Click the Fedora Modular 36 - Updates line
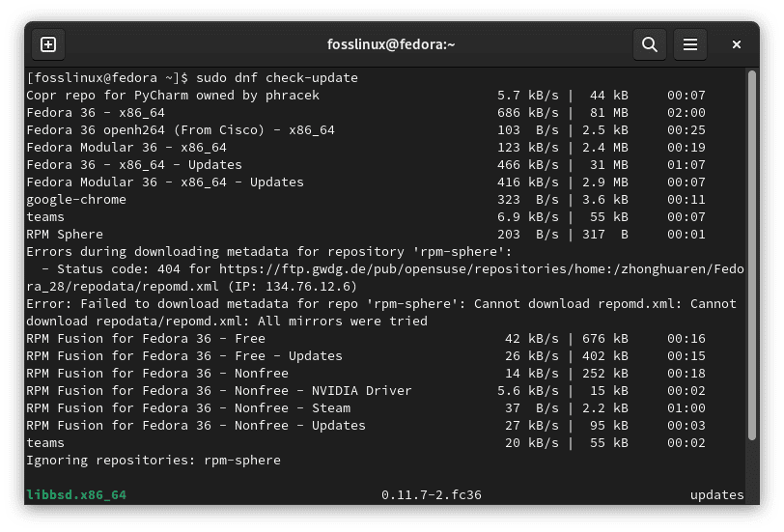 [x=164, y=182]
